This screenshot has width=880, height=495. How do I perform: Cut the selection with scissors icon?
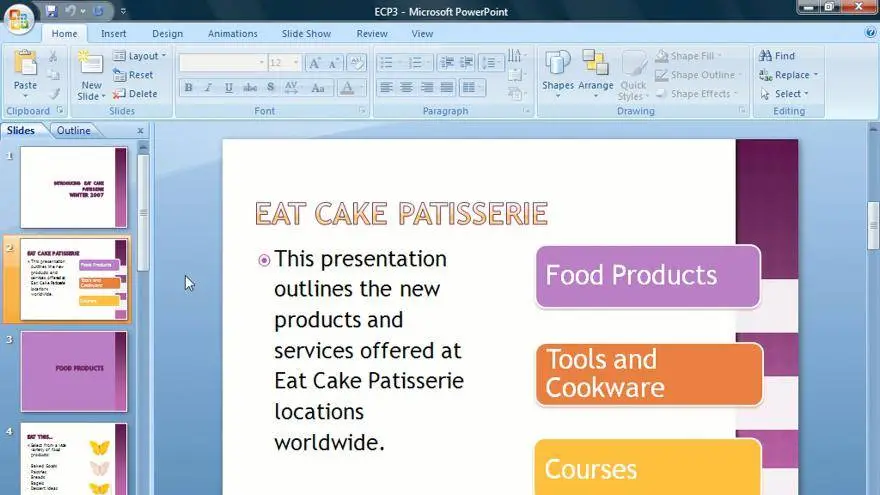point(53,56)
